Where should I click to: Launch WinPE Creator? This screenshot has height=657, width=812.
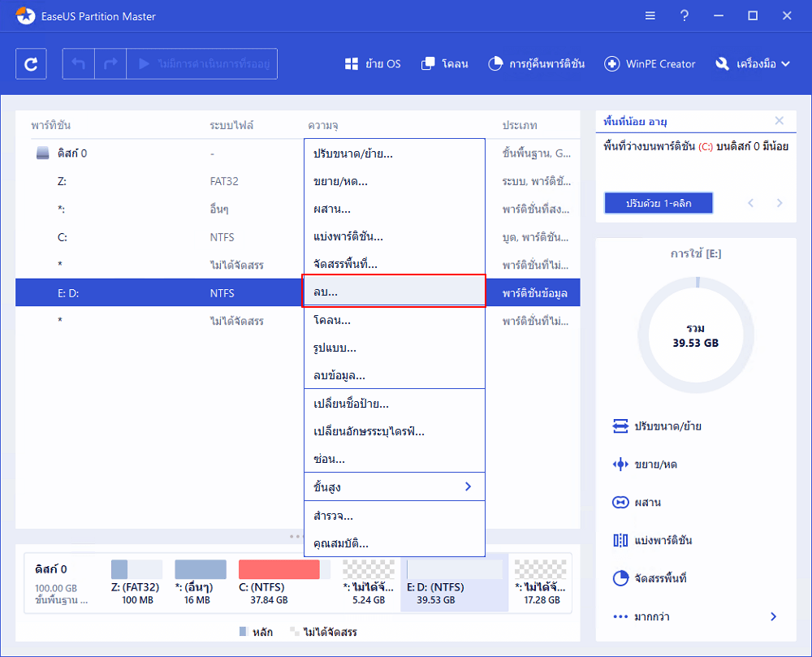pos(650,63)
